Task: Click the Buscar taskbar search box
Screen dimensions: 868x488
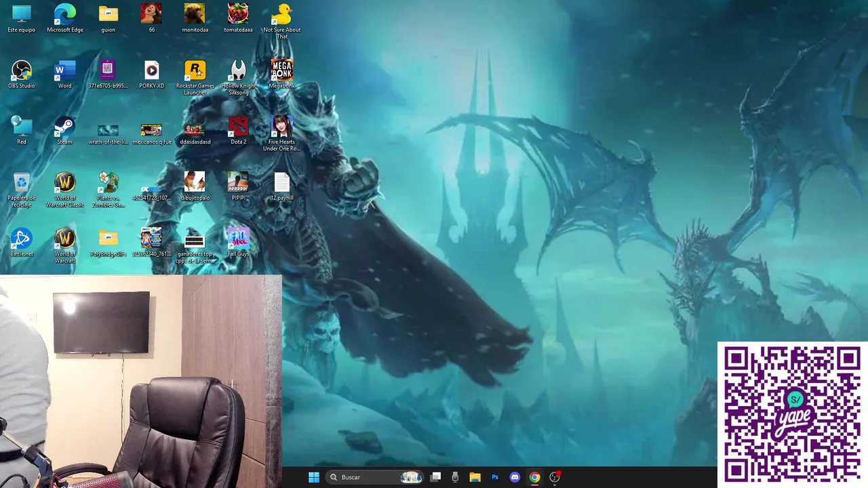Action: [x=374, y=477]
